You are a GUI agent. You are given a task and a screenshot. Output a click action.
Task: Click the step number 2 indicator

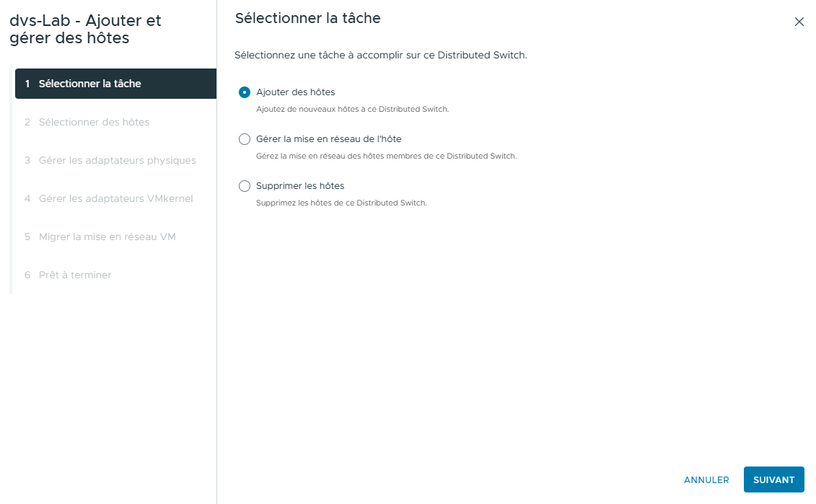(27, 122)
